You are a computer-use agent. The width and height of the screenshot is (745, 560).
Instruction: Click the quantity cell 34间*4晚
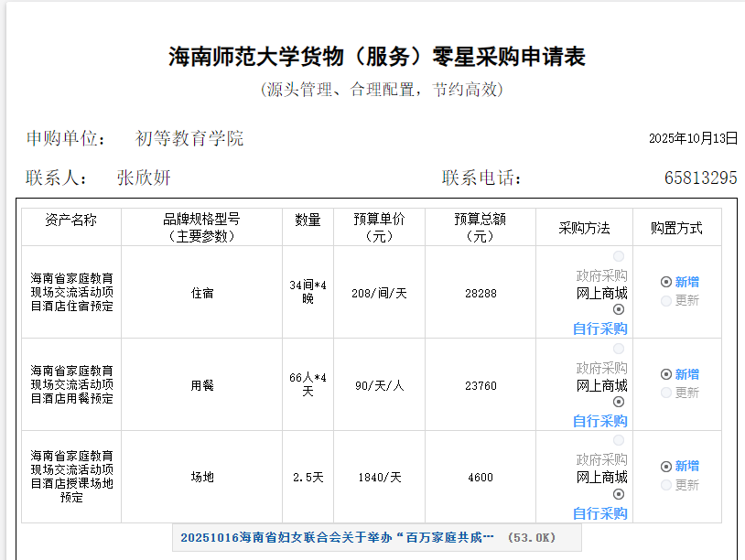click(308, 292)
